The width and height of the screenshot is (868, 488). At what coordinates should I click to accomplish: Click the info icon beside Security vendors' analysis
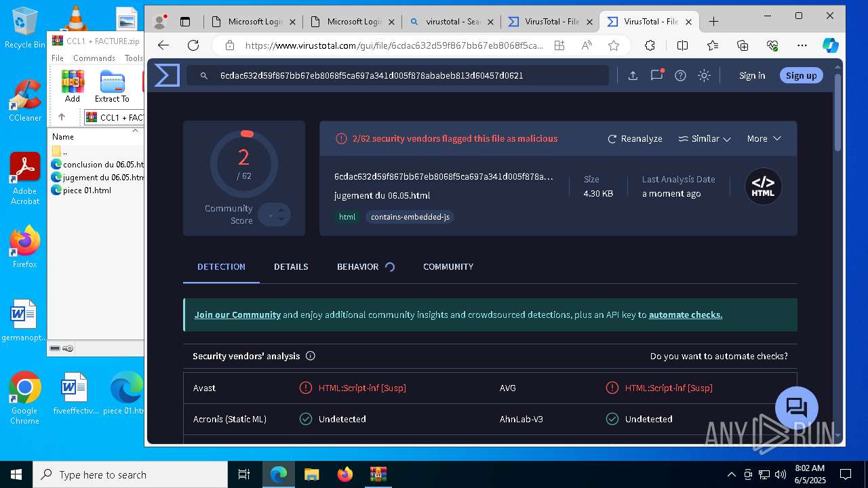(311, 356)
